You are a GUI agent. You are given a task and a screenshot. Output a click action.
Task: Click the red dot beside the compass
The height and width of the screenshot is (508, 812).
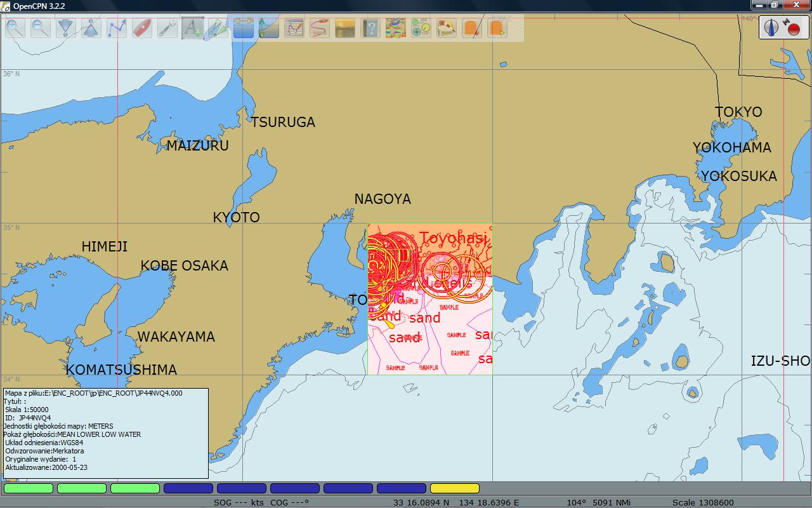793,29
